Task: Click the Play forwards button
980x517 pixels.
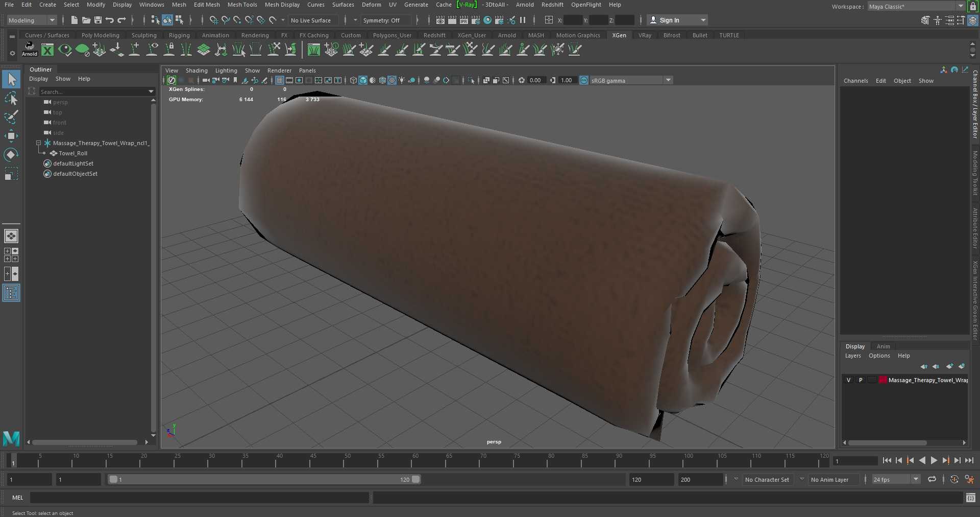Action: pos(934,460)
